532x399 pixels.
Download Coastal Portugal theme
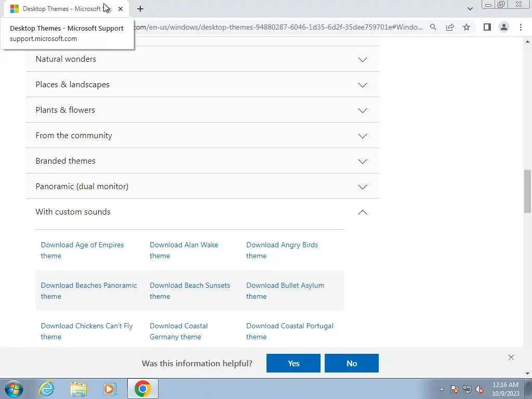(x=290, y=331)
